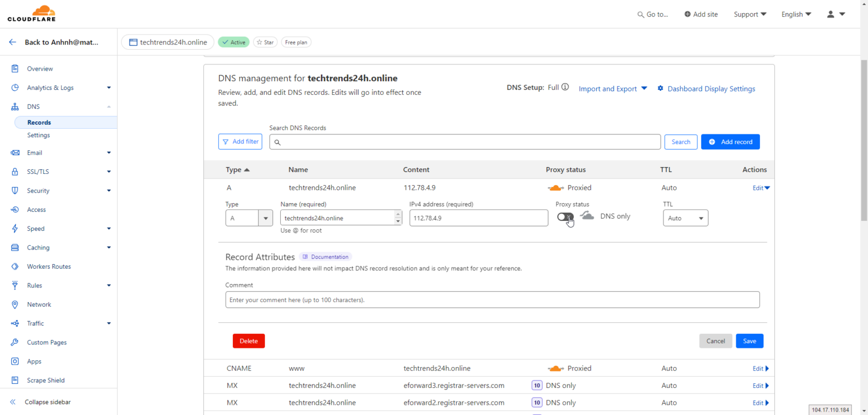Click the Speed lightning bolt icon
The width and height of the screenshot is (868, 415).
tap(15, 229)
